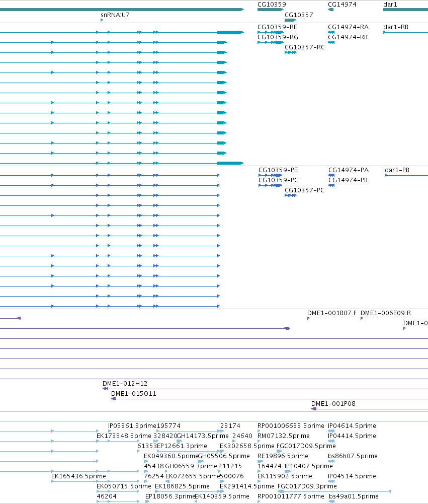Viewport: 428px width, 504px height.
Task: Click the EK050715.5prime EST label
Action: (124, 486)
